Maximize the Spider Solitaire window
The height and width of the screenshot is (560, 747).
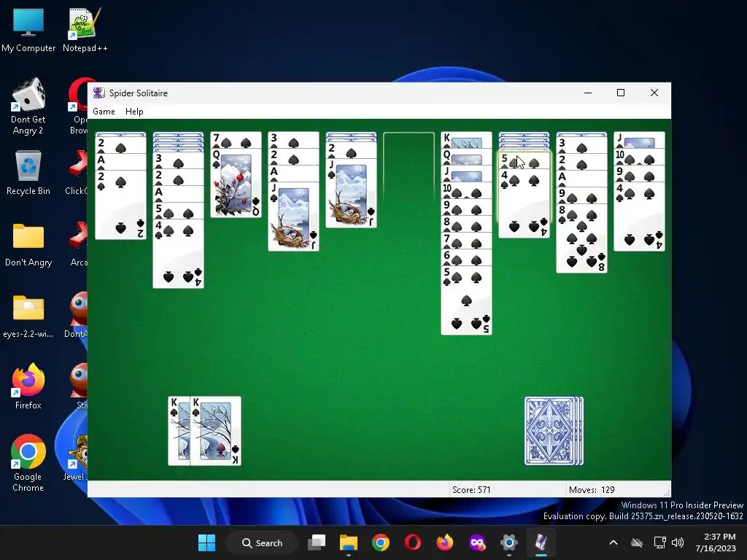(x=621, y=93)
